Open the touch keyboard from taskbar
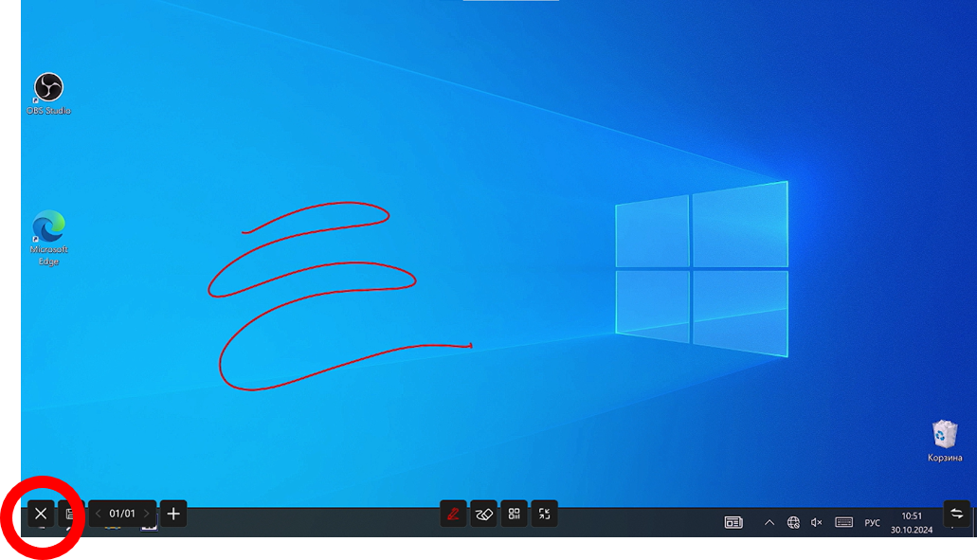This screenshot has height=560, width=977. [843, 522]
